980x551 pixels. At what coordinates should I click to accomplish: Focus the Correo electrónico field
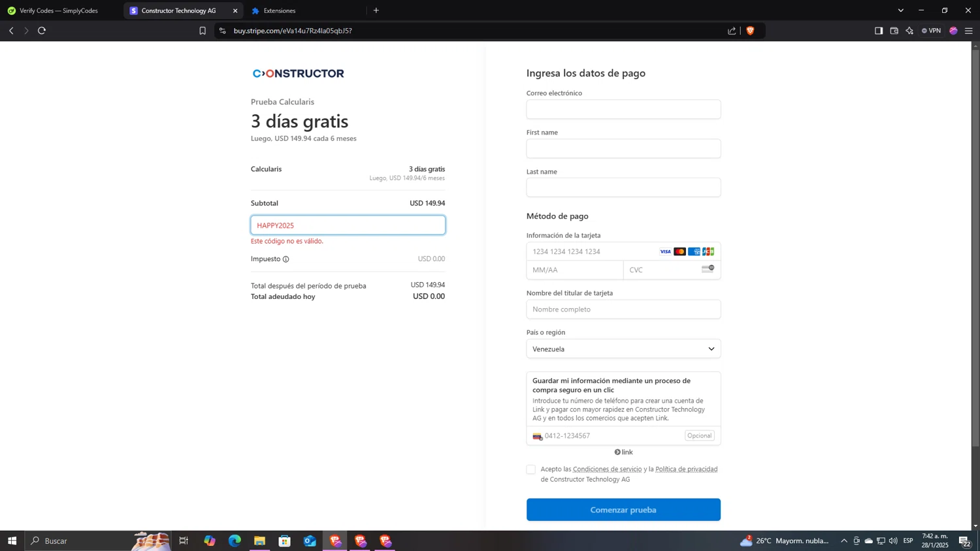coord(623,109)
